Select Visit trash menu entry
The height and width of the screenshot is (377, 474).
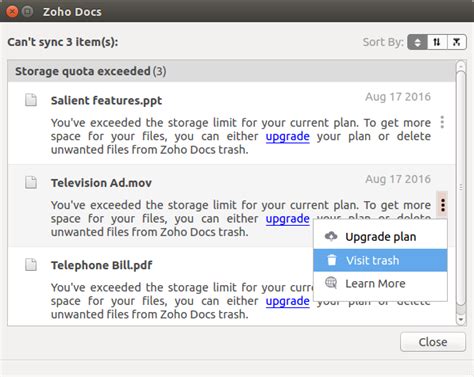[x=380, y=260]
